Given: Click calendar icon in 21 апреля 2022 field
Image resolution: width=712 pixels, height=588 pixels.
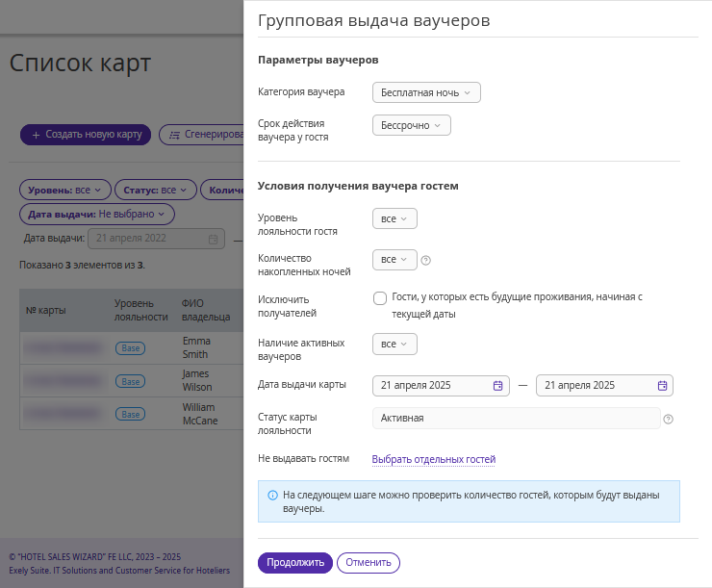Looking at the screenshot, I should point(213,239).
